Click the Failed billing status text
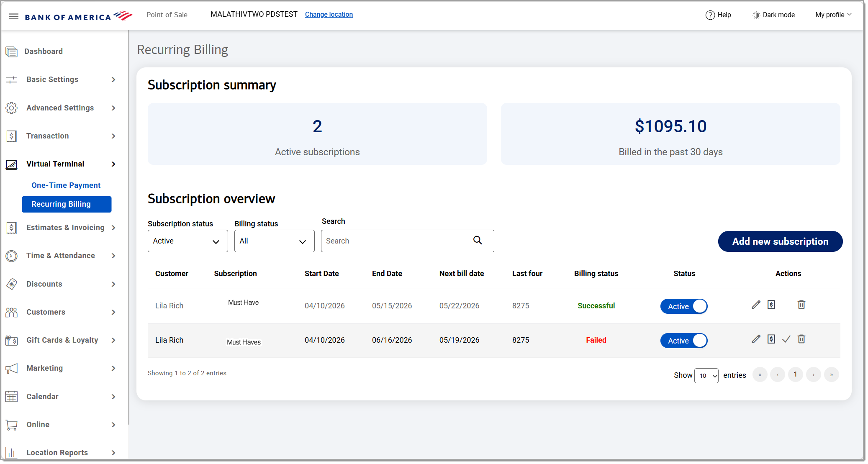This screenshot has width=868, height=464. [596, 340]
